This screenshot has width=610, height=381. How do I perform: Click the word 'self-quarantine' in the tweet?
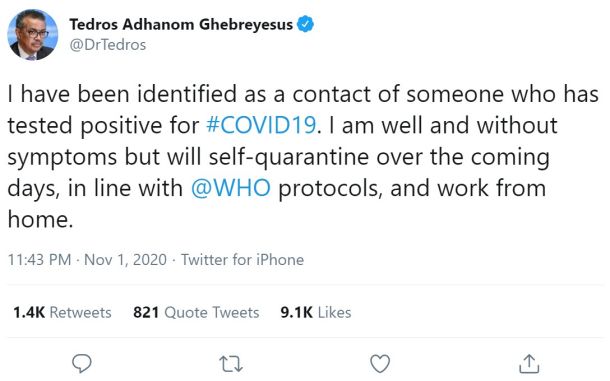[x=289, y=157]
